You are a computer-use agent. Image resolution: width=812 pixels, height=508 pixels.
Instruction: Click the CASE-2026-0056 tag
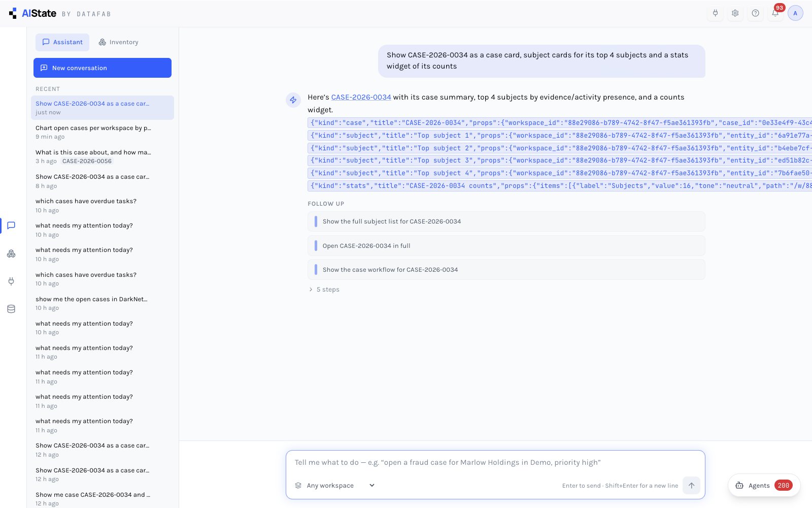click(87, 161)
